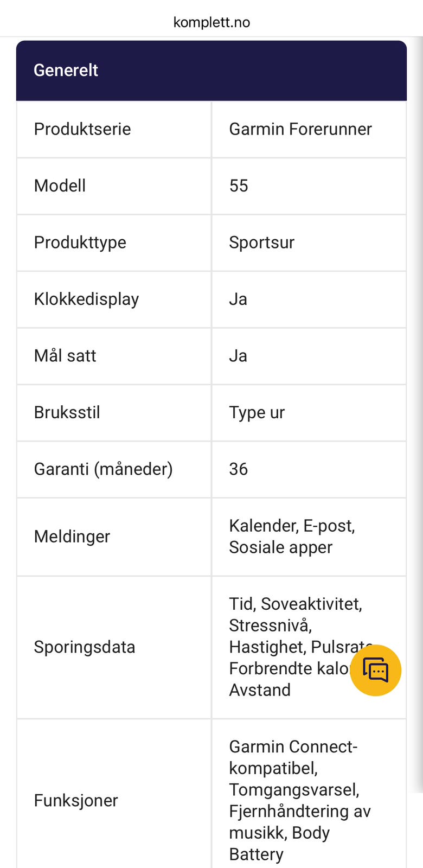Select the Garmin Forerunner value cell
Screen dimensions: 423x868
309,129
